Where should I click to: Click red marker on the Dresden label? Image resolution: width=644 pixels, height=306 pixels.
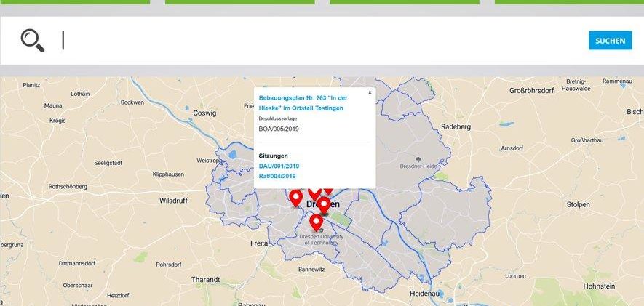[323, 204]
